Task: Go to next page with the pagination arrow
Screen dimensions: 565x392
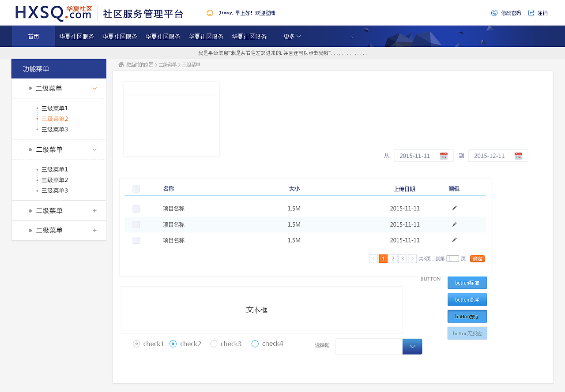Action: pyautogui.click(x=412, y=258)
